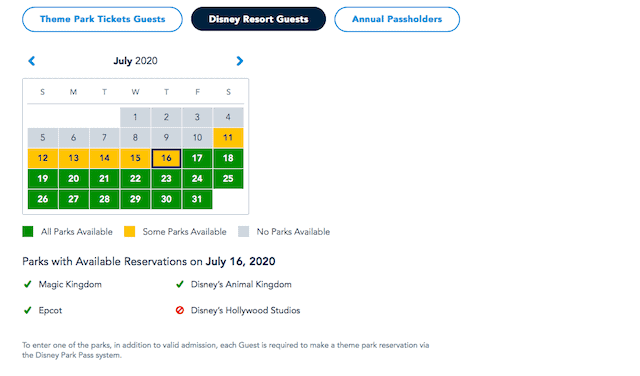Click the yellow Some Parks Available swatch
This screenshot has width=640, height=376.
click(129, 231)
